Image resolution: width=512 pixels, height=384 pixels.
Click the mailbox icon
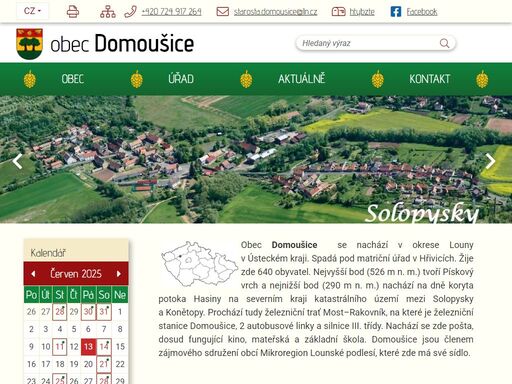(x=338, y=12)
